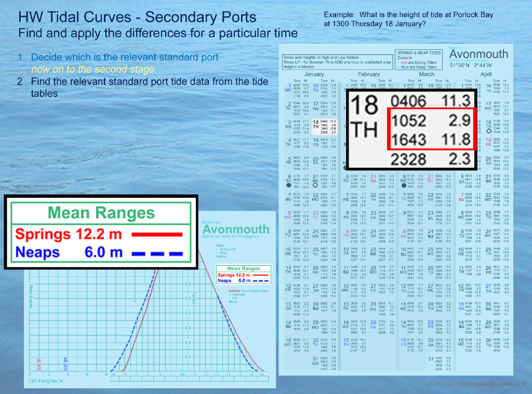The width and height of the screenshot is (532, 394).
Task: Click the large Mean Ranges heading
Action: [x=101, y=213]
